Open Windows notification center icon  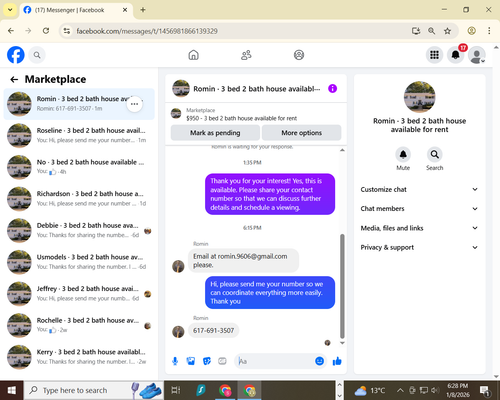coord(484,390)
